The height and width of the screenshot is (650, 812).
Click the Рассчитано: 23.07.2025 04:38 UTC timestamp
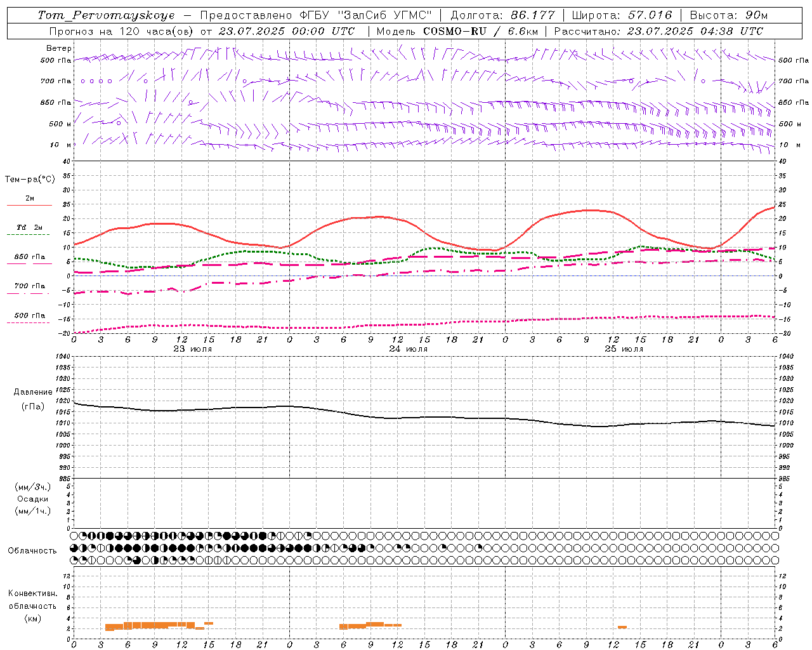click(x=658, y=31)
